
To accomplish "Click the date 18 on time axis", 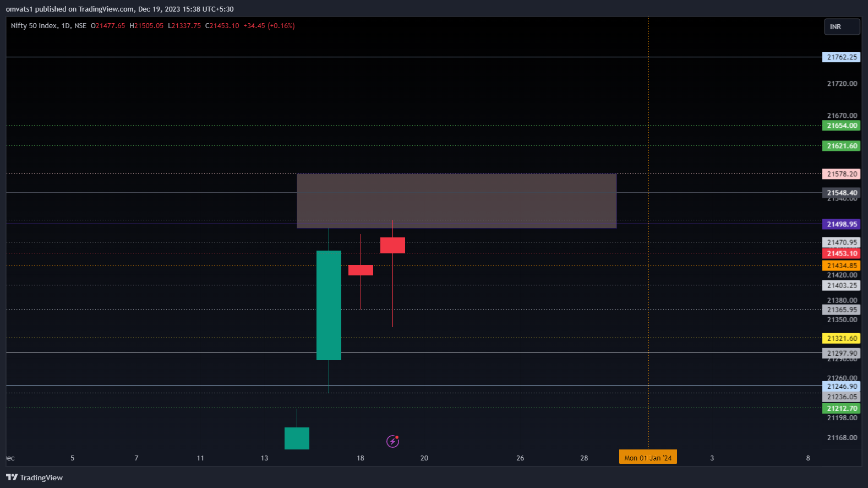I will pyautogui.click(x=360, y=458).
